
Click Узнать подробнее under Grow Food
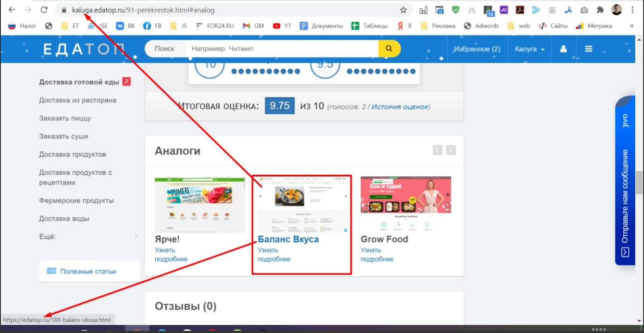point(377,255)
